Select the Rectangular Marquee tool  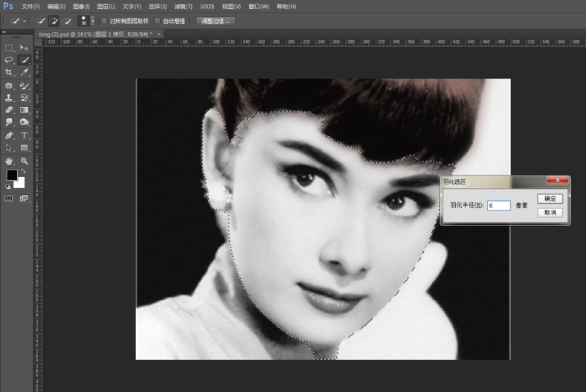[9, 48]
